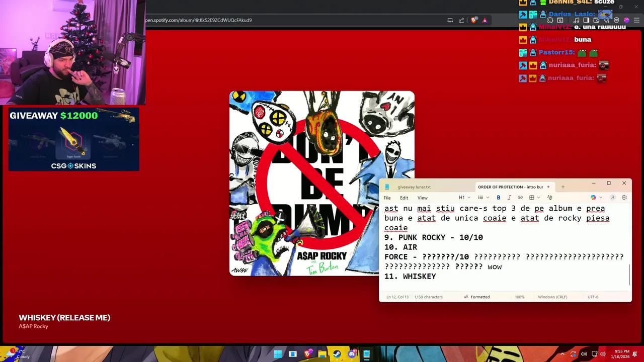The image size is (644, 362).
Task: Click the CSGO SKINS giveaway banner
Action: tap(73, 139)
